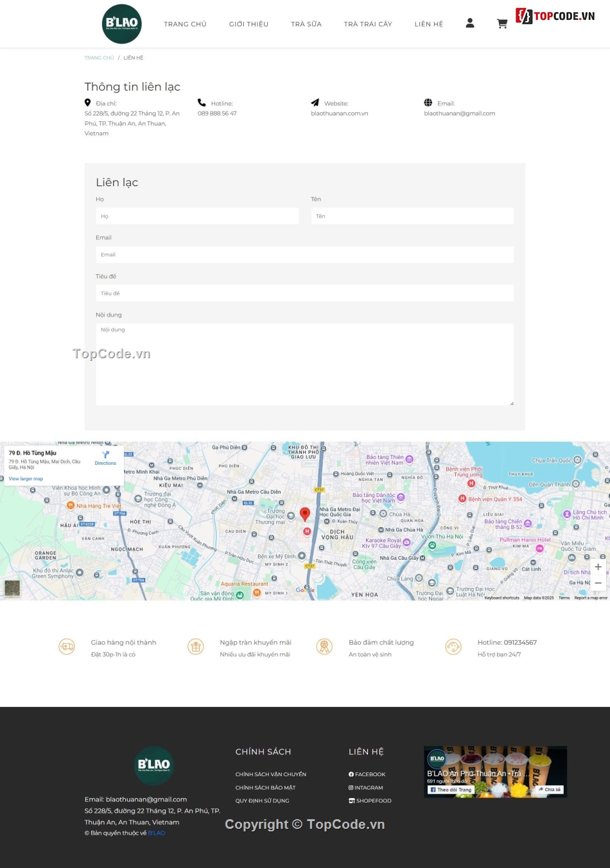This screenshot has width=610, height=868.
Task: Click Hotline: 091234567 text
Action: click(507, 643)
